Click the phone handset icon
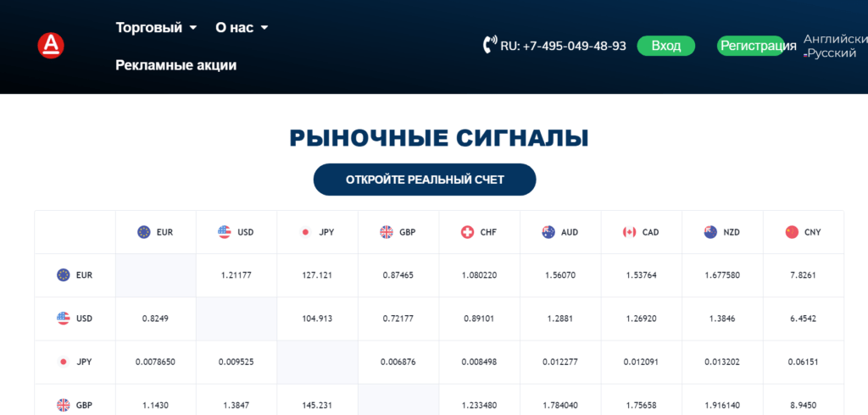Screen dimensions: 868x415 click(489, 45)
